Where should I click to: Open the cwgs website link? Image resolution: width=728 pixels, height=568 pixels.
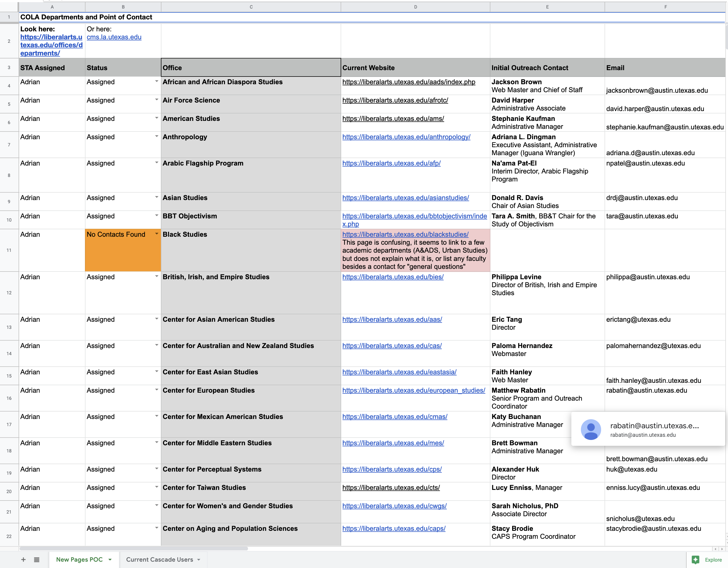click(394, 506)
